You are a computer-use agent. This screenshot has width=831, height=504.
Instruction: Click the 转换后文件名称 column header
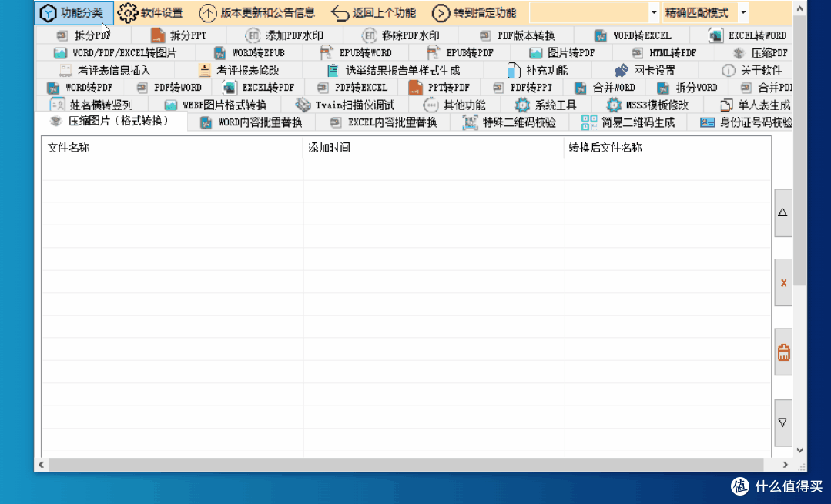click(x=667, y=148)
